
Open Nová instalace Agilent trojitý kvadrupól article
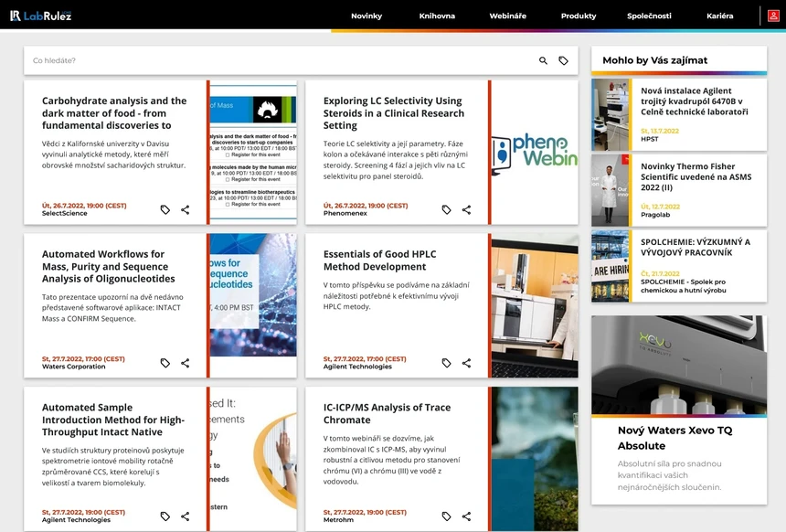tap(695, 101)
